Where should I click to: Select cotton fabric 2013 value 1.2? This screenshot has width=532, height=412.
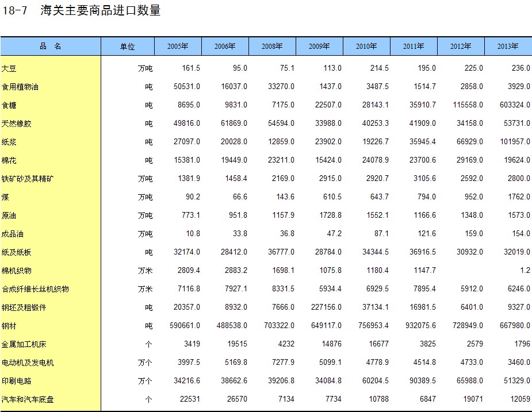[x=525, y=270]
